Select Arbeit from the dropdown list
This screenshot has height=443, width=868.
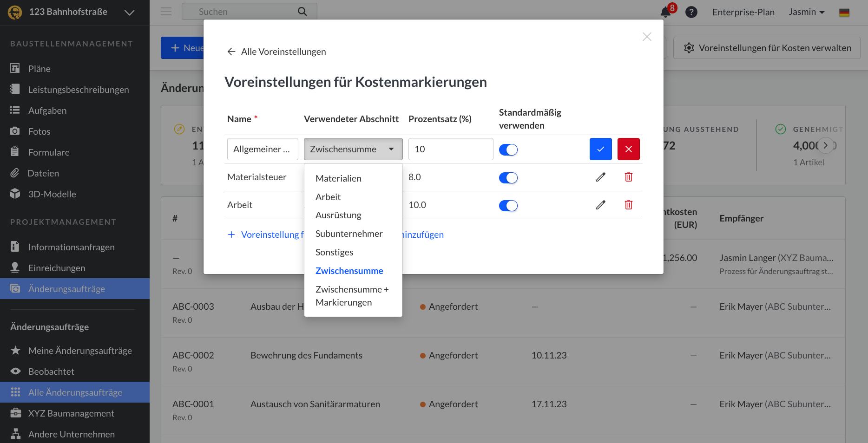click(353, 197)
